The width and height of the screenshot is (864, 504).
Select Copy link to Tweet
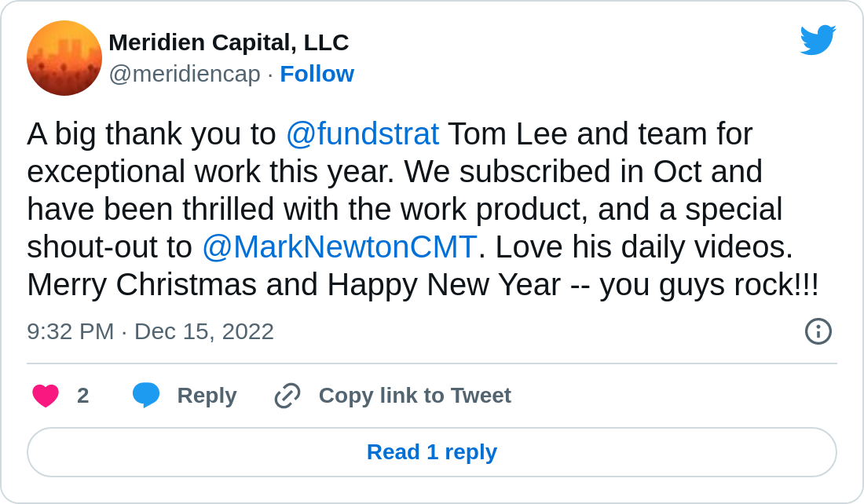click(x=414, y=396)
